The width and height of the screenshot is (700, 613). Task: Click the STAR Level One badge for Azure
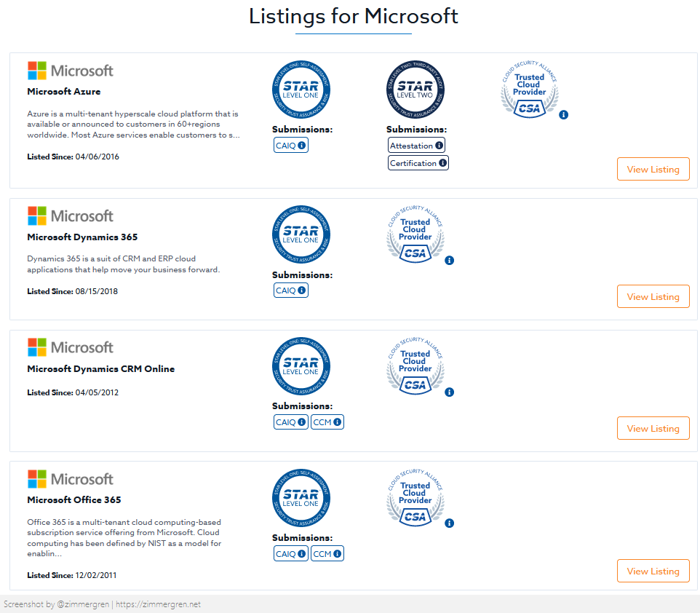tap(301, 90)
